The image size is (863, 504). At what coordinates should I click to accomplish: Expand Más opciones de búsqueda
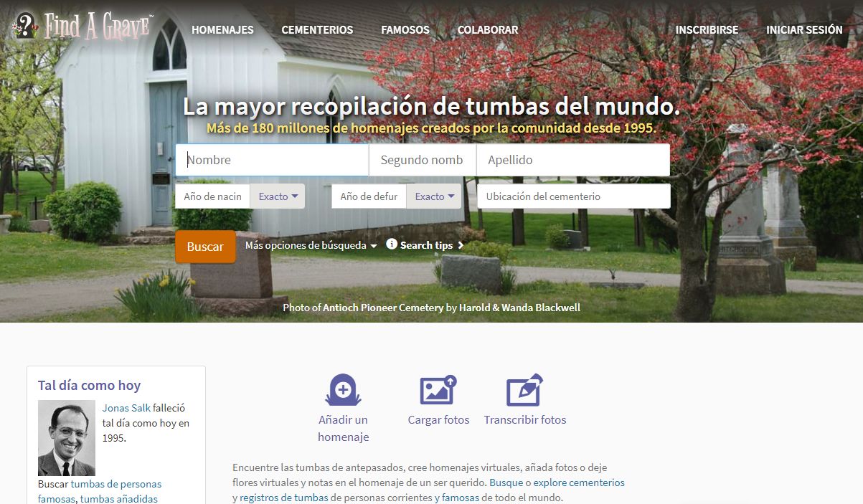pos(311,245)
